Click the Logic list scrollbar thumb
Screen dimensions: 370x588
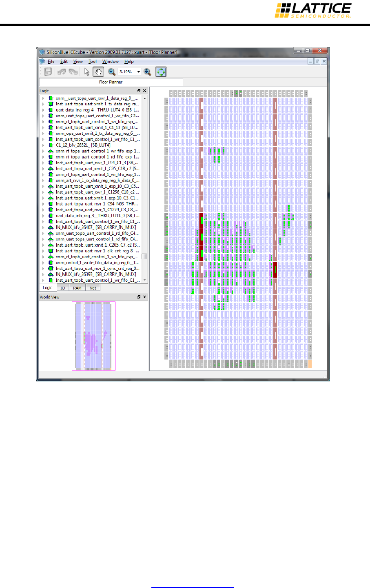(x=144, y=256)
